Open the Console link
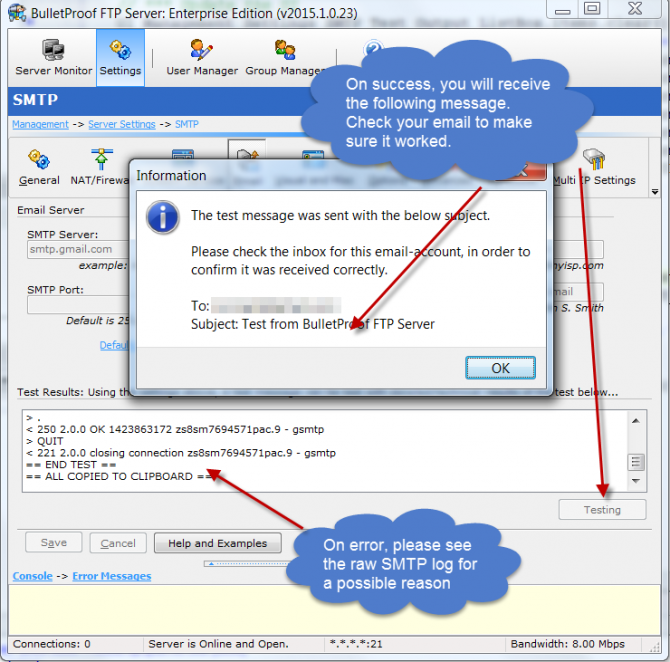Viewport: 670px width, 662px height. pyautogui.click(x=32, y=576)
